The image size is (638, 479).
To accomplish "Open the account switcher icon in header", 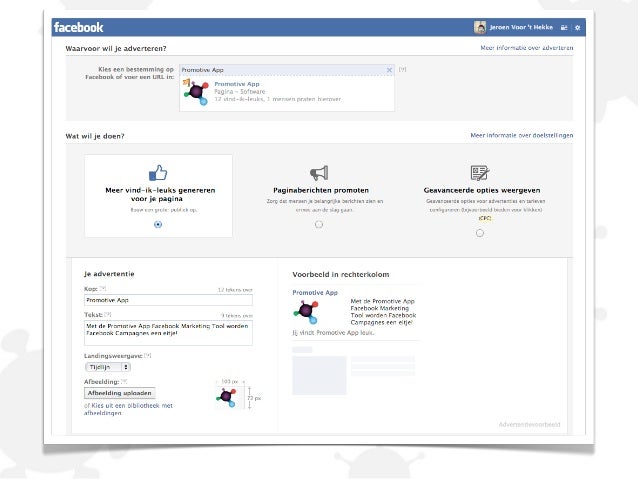I will 564,28.
